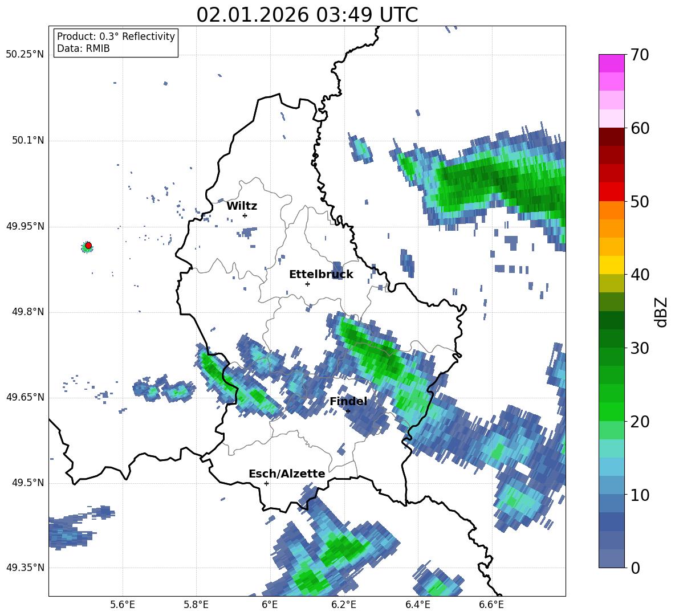The height and width of the screenshot is (616, 675).
Task: Click the 20 colorbar tick label
Action: [639, 422]
